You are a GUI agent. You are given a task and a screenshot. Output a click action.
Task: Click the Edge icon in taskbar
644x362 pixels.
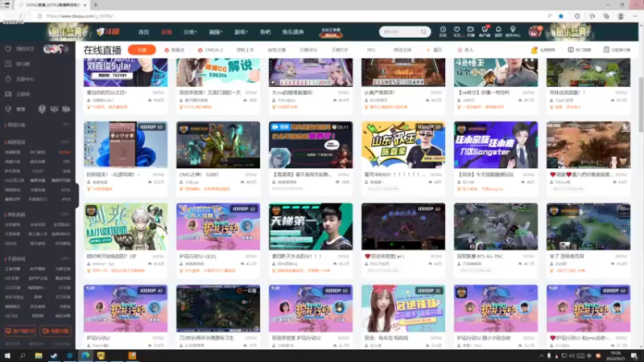pos(85,356)
